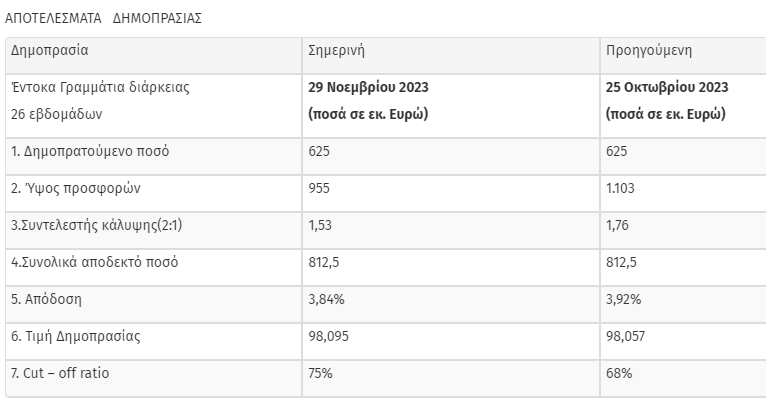Select previous yield 3,92%

623,299
